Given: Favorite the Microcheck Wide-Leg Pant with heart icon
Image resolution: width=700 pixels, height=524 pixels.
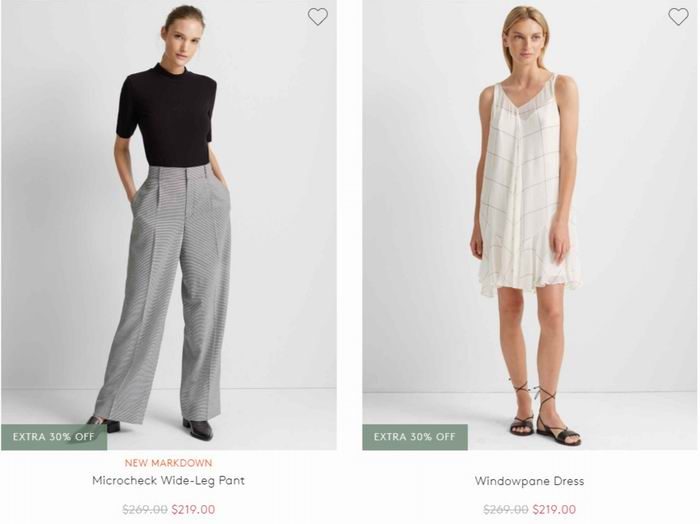Looking at the screenshot, I should click(x=317, y=17).
